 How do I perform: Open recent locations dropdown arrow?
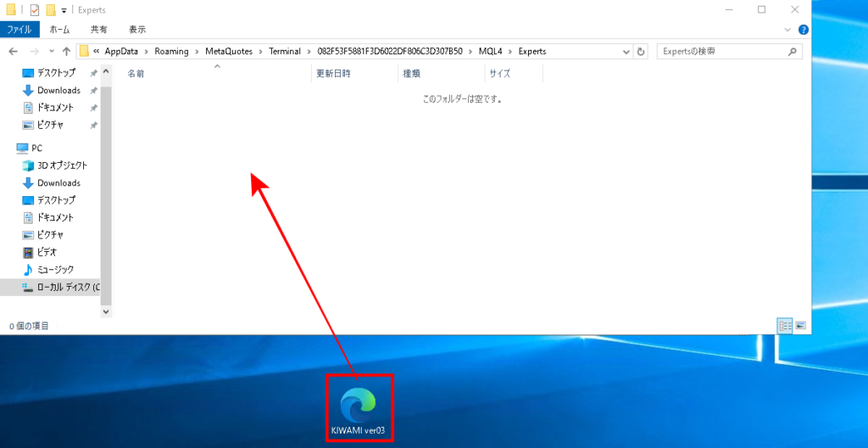(x=52, y=52)
